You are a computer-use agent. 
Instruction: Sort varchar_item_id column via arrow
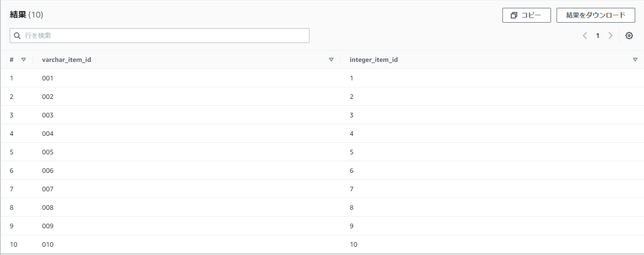pos(331,60)
